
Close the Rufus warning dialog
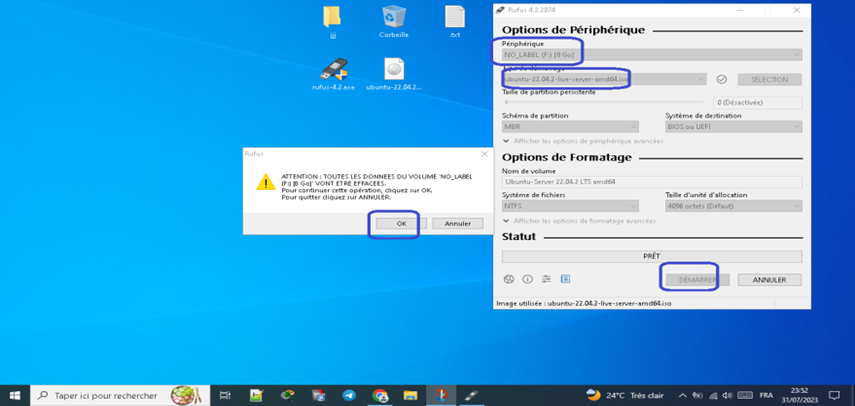484,154
